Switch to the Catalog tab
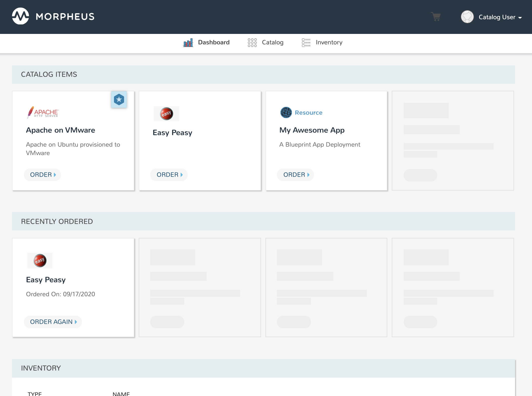The image size is (532, 396). pyautogui.click(x=272, y=42)
